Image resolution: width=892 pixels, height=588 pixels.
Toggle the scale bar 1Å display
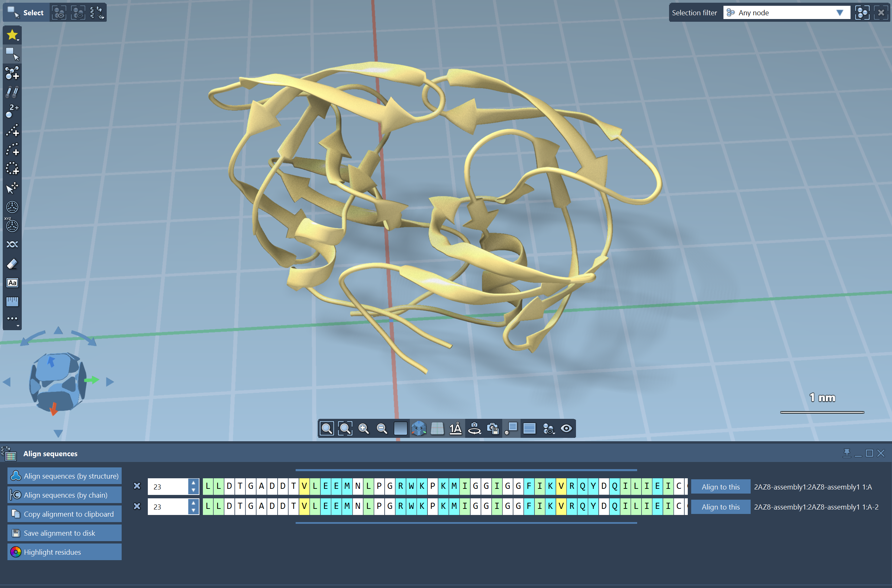point(455,429)
